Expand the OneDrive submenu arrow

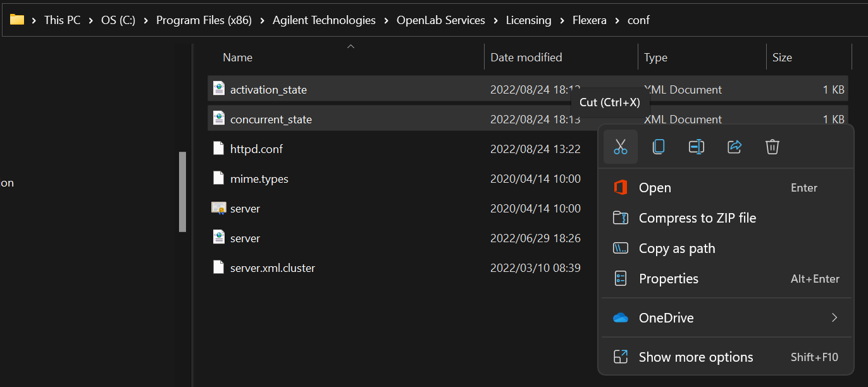pos(834,317)
